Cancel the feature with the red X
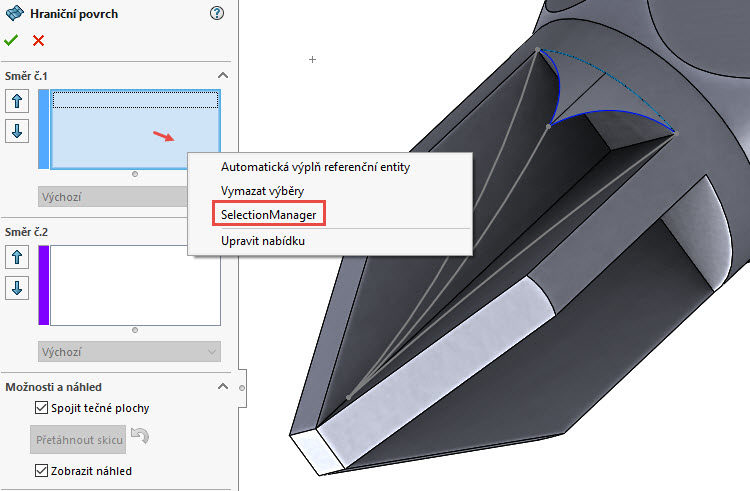The image size is (750, 491). pos(38,41)
